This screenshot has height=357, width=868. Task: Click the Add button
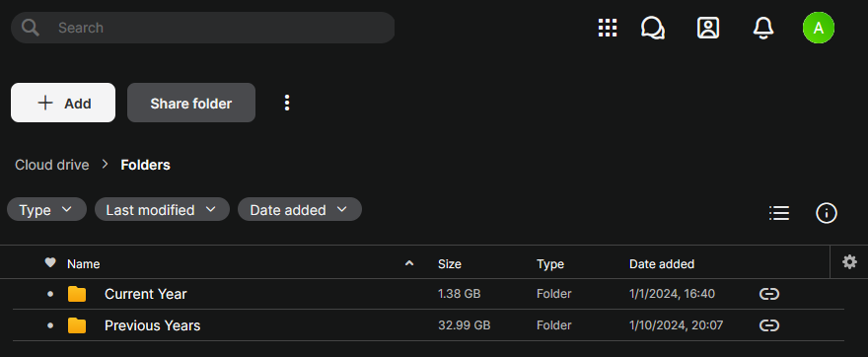(x=63, y=103)
